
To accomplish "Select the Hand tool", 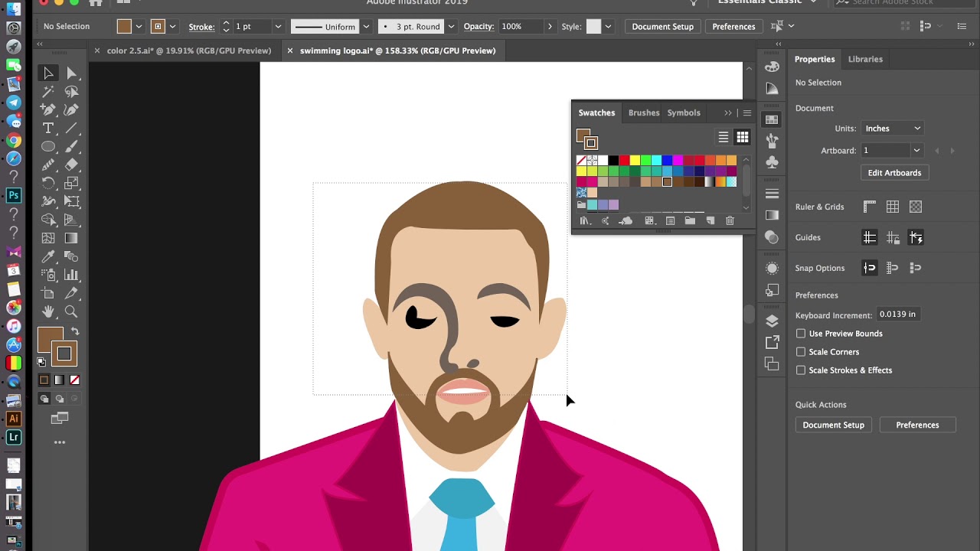I will 48,311.
